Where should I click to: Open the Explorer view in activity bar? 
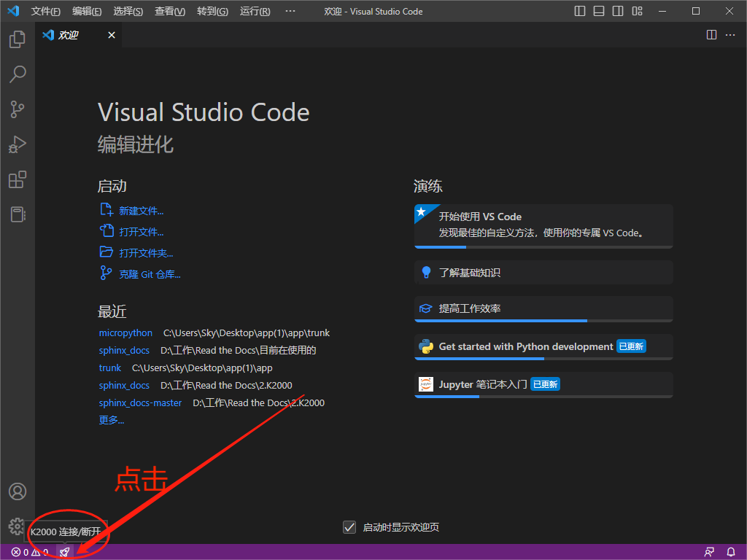pos(18,39)
